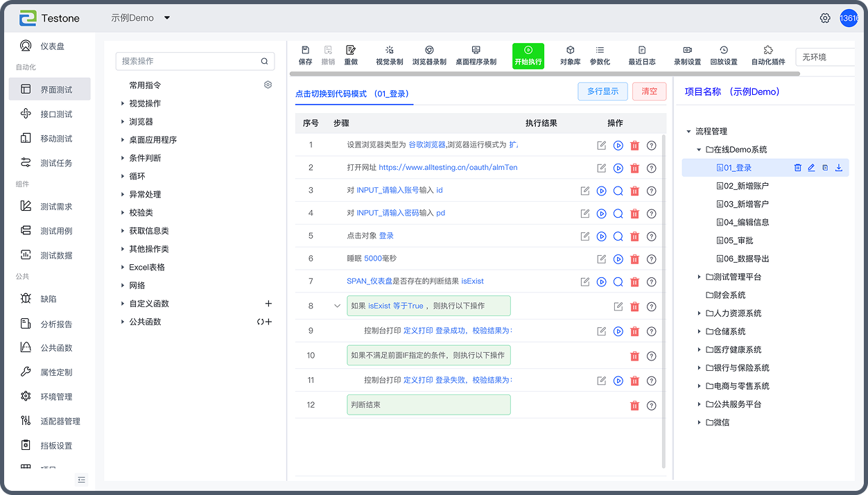This screenshot has height=495, width=868.
Task: Click the alltesting.cn URL in step 2
Action: (x=448, y=168)
